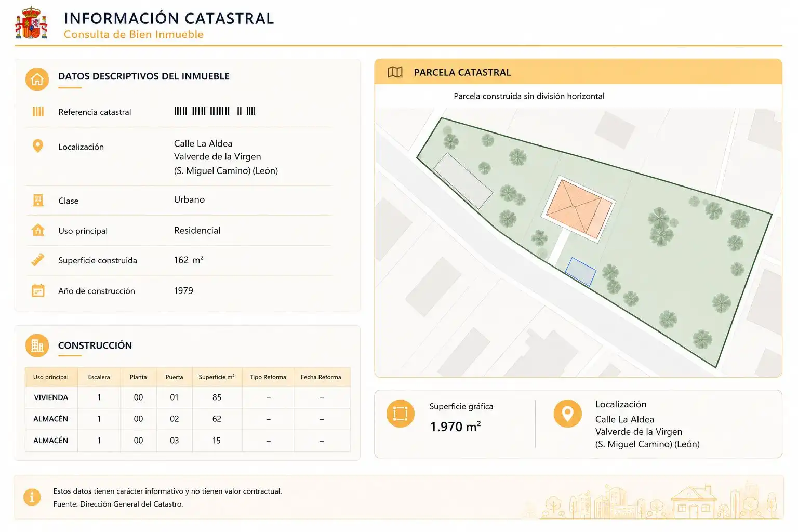The height and width of the screenshot is (532, 798).
Task: Click the info icon in the footer notice
Action: coord(32,497)
